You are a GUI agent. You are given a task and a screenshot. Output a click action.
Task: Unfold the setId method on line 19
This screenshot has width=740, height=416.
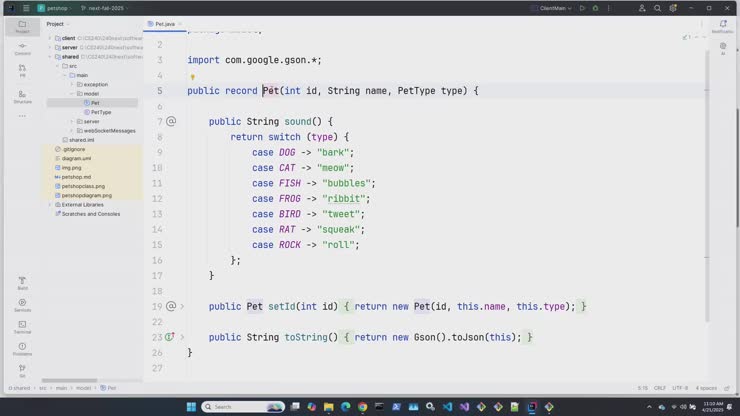click(182, 306)
